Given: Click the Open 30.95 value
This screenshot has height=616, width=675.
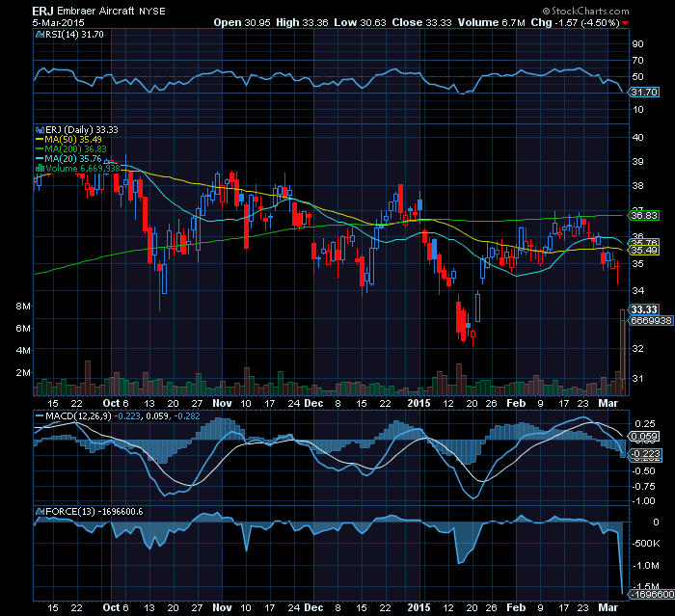Looking at the screenshot, I should (x=242, y=22).
